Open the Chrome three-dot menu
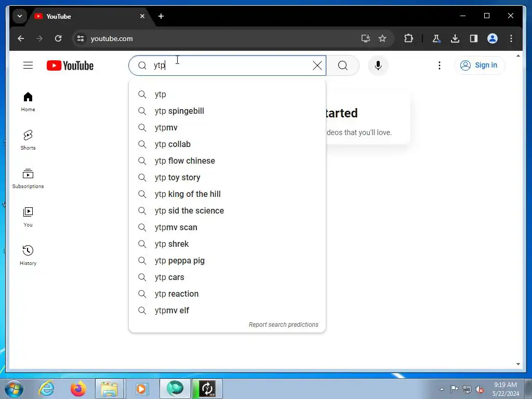This screenshot has height=399, width=532. point(511,38)
